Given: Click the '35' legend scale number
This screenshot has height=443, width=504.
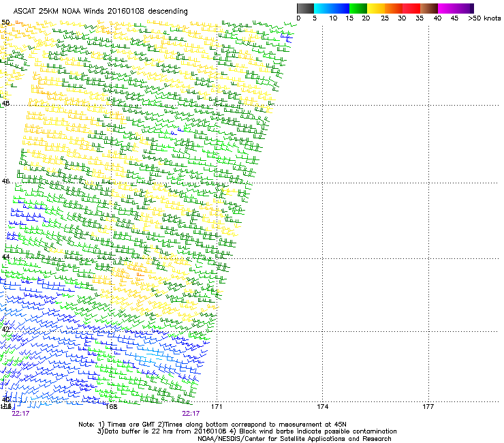Looking at the screenshot, I should (420, 18).
